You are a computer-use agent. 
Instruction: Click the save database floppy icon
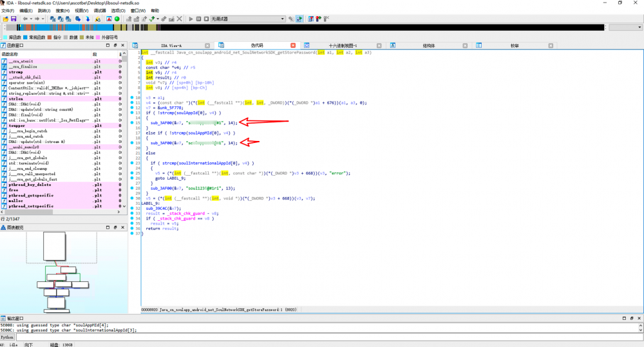coord(14,19)
